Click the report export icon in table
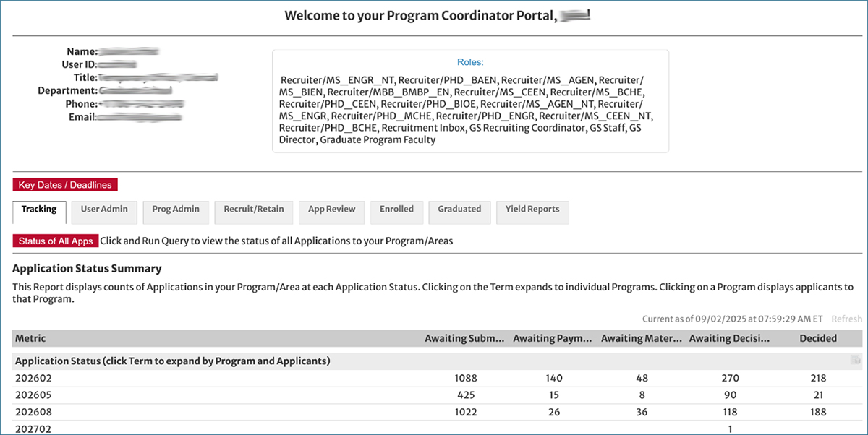868x435 pixels. [x=856, y=361]
